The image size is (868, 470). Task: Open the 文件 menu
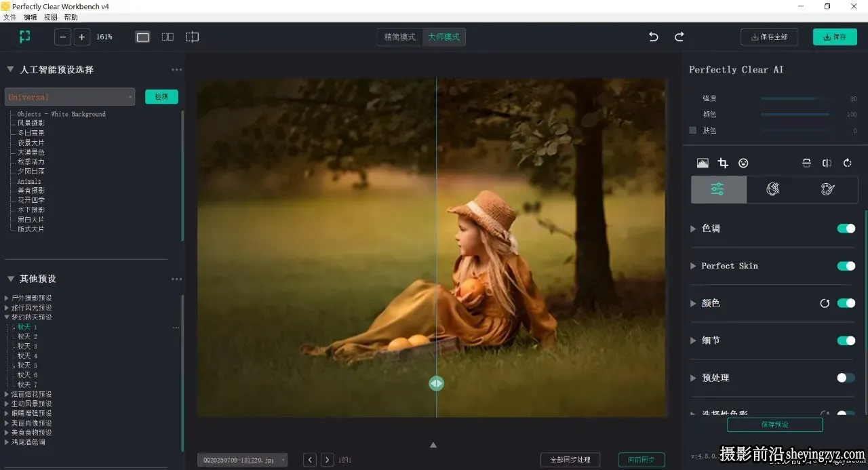pyautogui.click(x=9, y=17)
